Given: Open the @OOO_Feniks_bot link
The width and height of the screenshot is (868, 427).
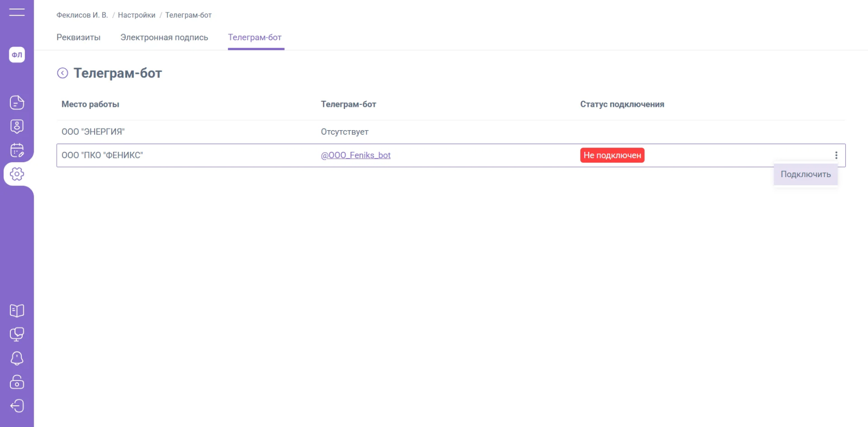Looking at the screenshot, I should click(355, 155).
